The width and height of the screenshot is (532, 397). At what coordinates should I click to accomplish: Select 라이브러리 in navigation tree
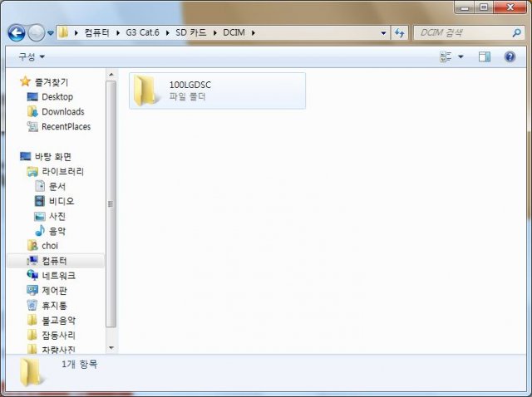tap(63, 172)
